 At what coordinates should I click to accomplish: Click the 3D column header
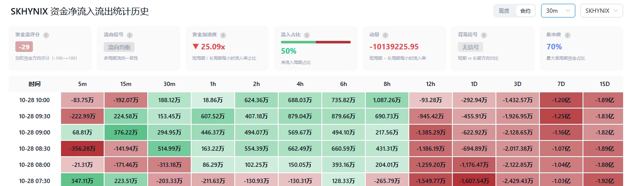518,84
